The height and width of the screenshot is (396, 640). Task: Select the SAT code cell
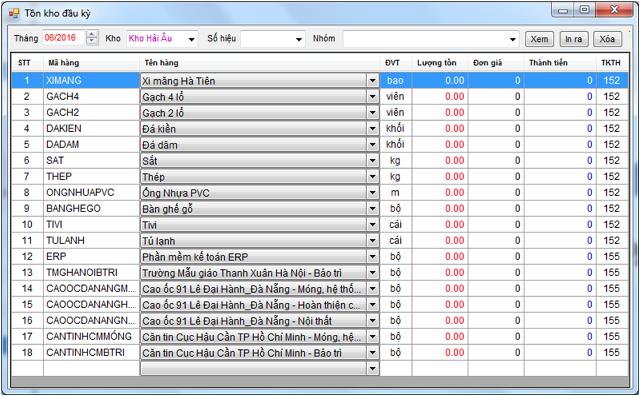(x=91, y=160)
